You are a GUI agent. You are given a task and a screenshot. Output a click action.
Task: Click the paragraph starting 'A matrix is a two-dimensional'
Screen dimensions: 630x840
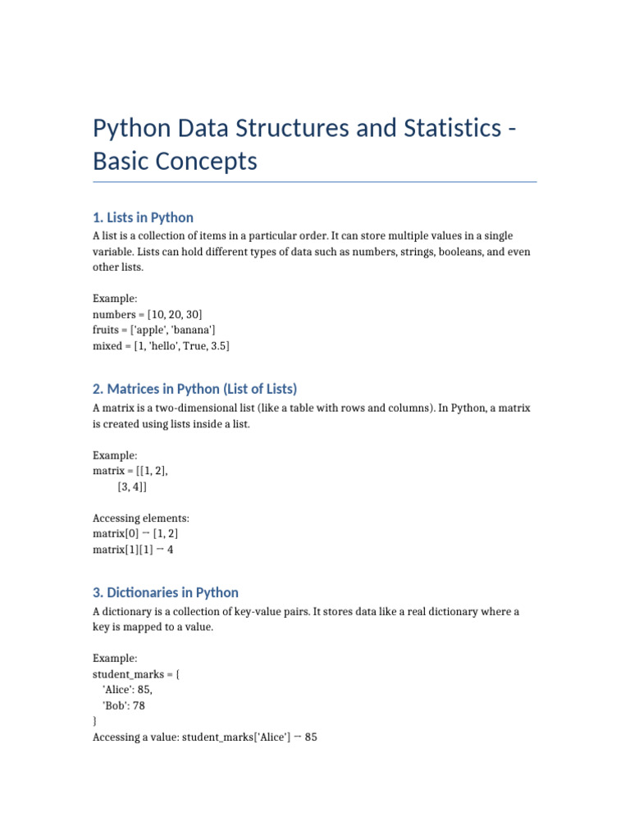click(311, 416)
